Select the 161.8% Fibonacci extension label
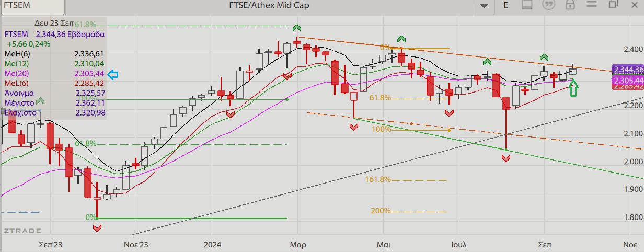 point(378,179)
